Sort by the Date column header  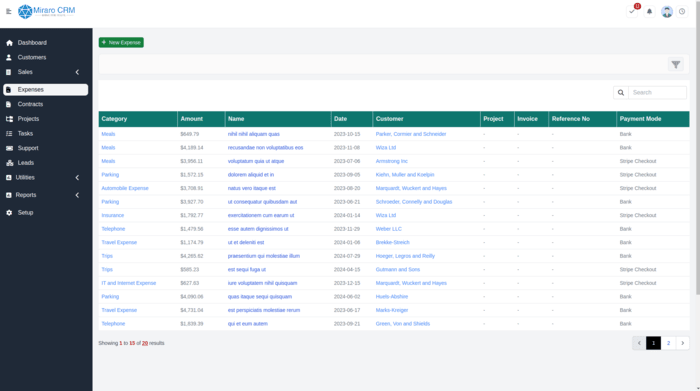[352, 119]
